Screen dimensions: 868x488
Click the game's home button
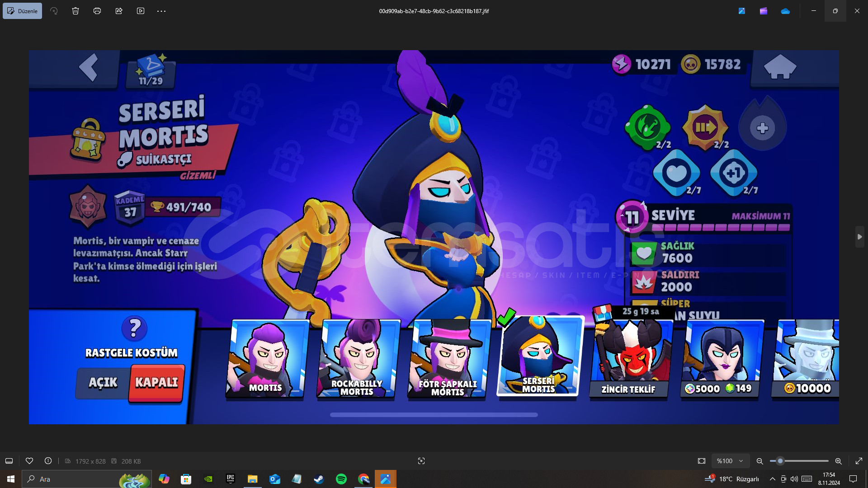780,66
